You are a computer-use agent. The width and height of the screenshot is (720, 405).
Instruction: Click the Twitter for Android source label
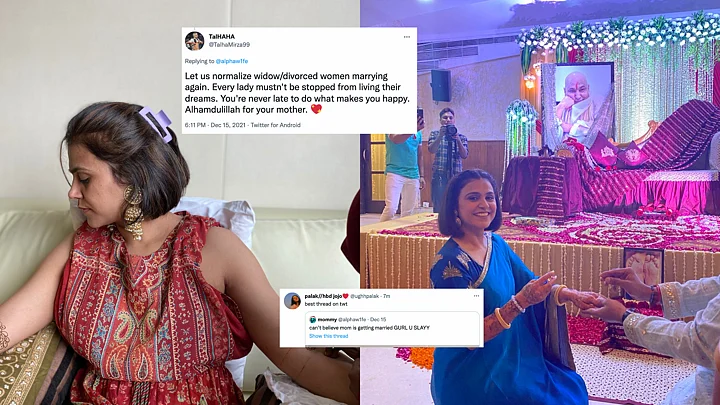click(276, 125)
